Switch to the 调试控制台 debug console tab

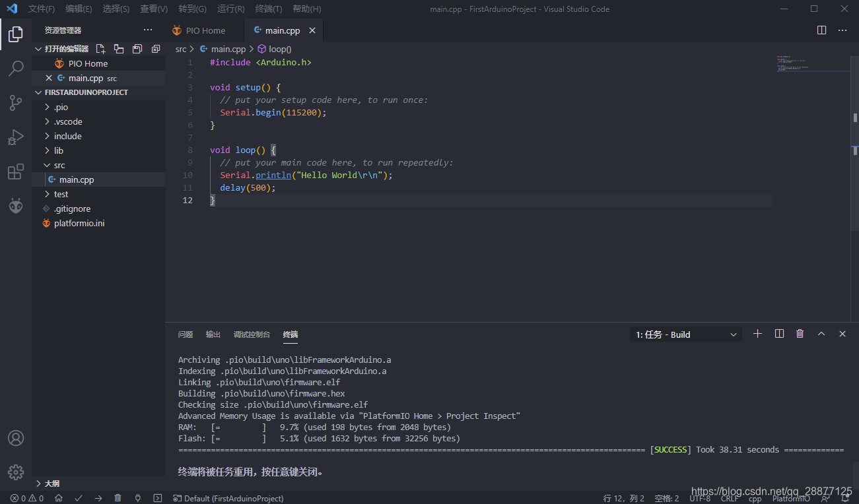click(x=252, y=334)
